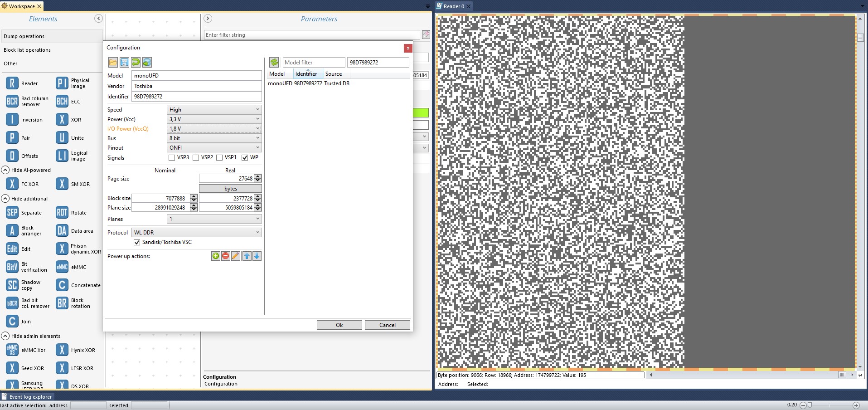Open the Bus width dropdown

click(x=214, y=138)
